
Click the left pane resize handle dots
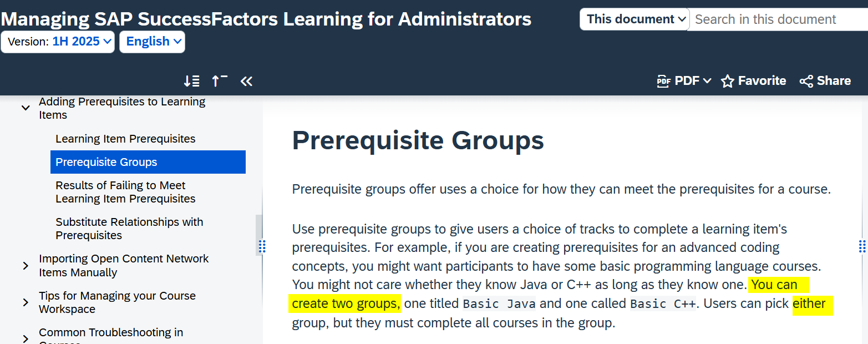(x=262, y=246)
